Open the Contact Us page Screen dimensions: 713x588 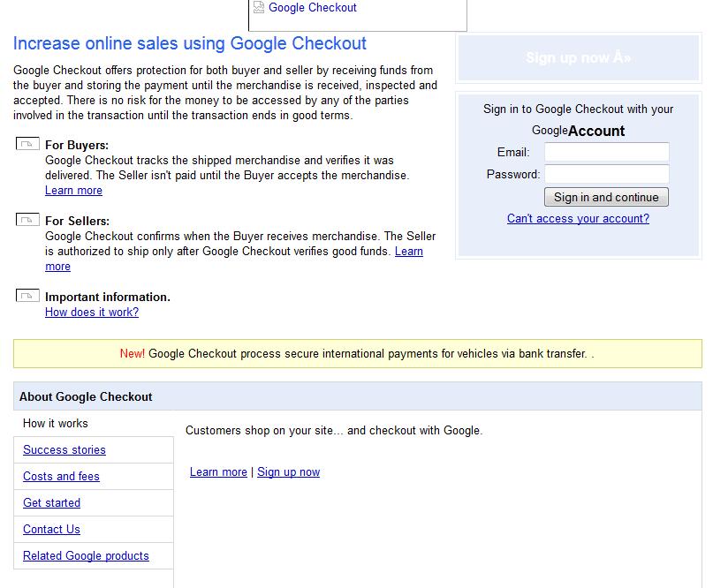[x=52, y=529]
